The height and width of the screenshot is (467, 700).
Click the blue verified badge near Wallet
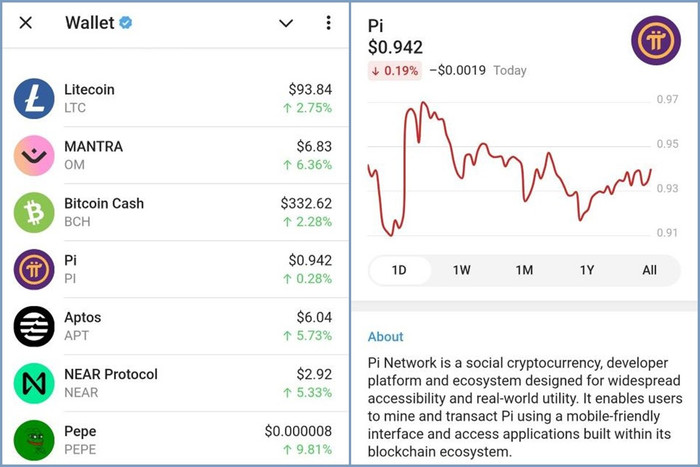point(125,22)
